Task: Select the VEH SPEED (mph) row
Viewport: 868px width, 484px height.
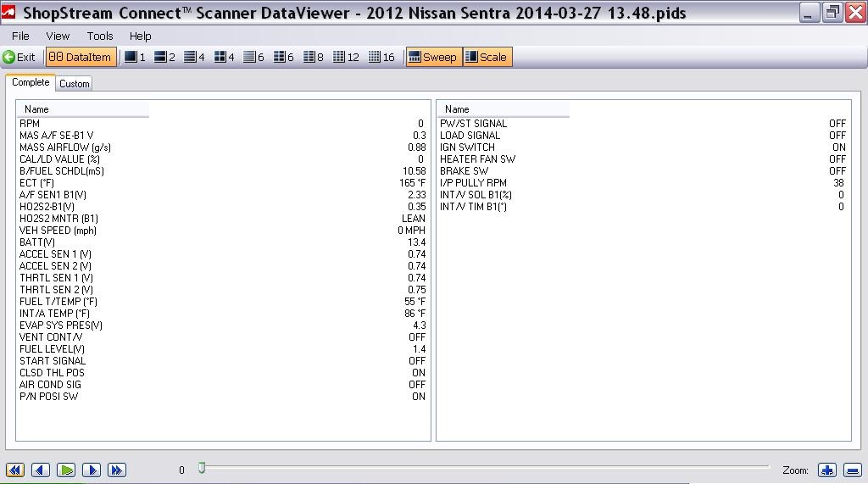Action: (x=223, y=231)
